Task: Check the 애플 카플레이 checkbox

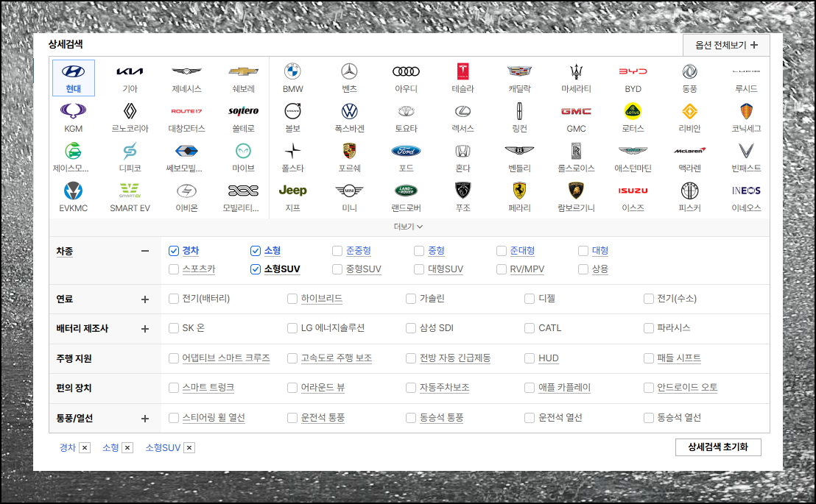Action: click(x=530, y=388)
